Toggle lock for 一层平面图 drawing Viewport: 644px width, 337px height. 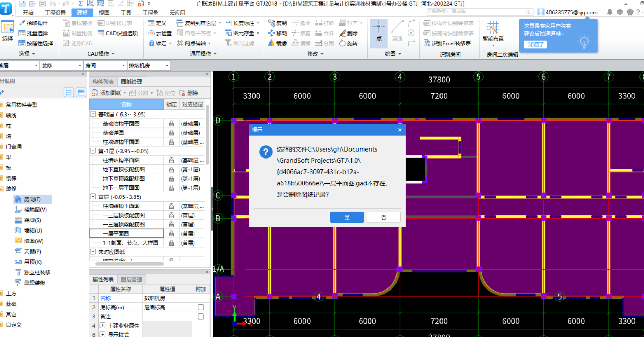click(171, 234)
